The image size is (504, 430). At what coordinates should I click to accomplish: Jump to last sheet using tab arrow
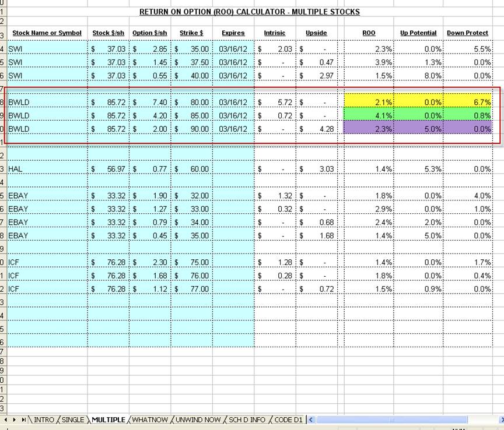(x=24, y=420)
